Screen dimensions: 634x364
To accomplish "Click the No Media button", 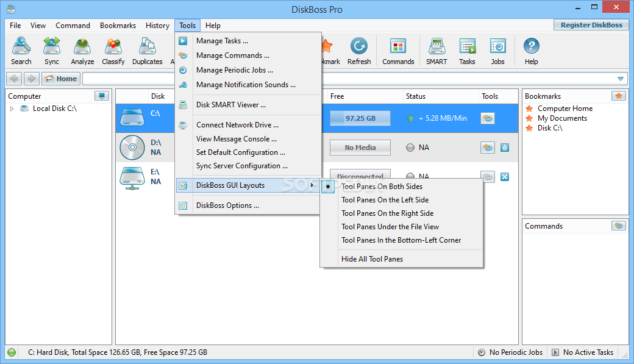I will (x=360, y=148).
